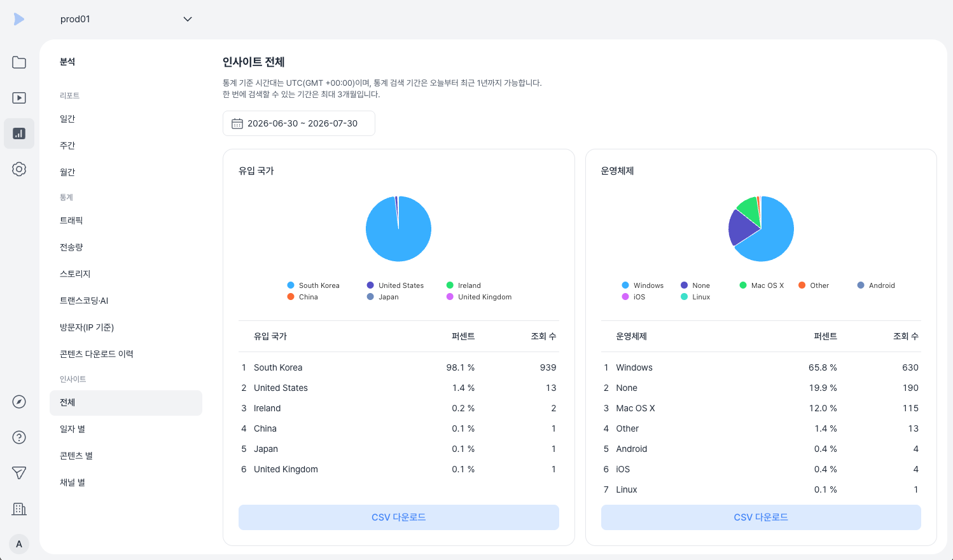Click the user avatar labeled A
The height and width of the screenshot is (560, 953).
click(19, 544)
